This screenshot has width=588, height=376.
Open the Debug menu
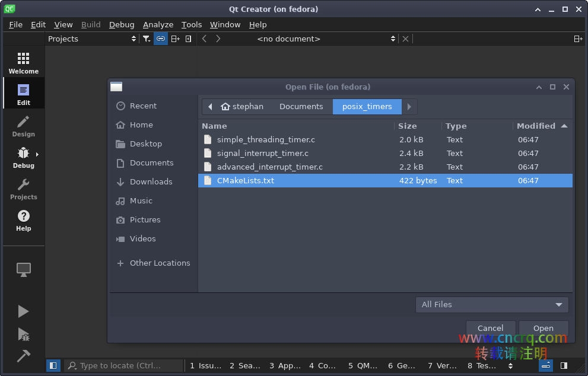[122, 25]
